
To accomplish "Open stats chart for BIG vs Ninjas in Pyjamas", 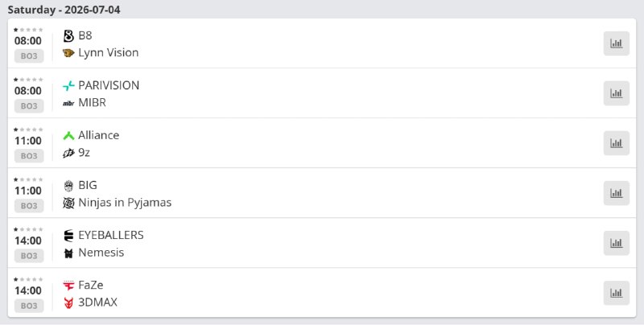I will 616,193.
